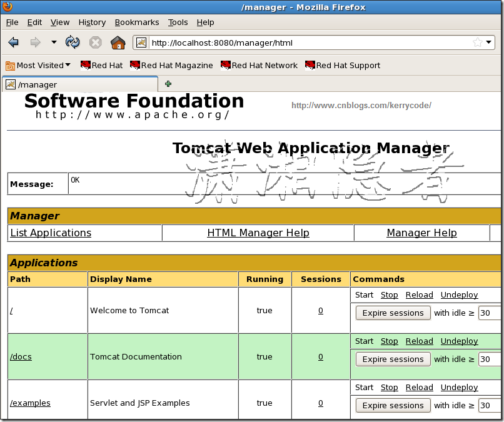Viewport: 504px width, 422px height.
Task: Open the HTML Manager Help link
Action: (258, 233)
